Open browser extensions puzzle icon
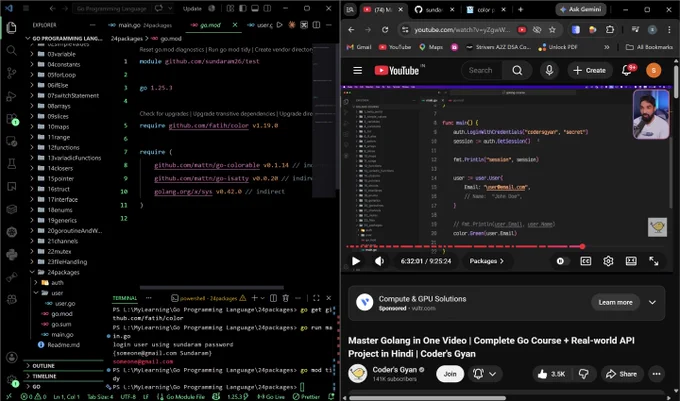680x401 pixels. pyautogui.click(x=610, y=29)
